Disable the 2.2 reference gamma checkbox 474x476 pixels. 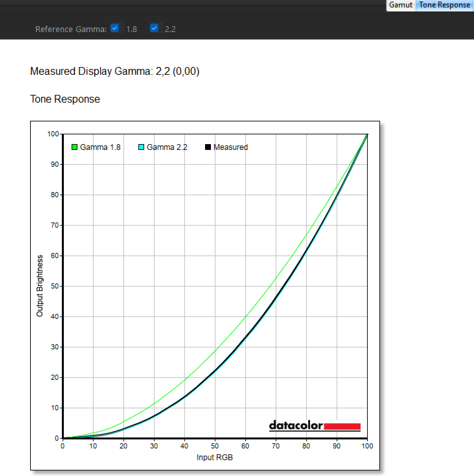pyautogui.click(x=154, y=28)
